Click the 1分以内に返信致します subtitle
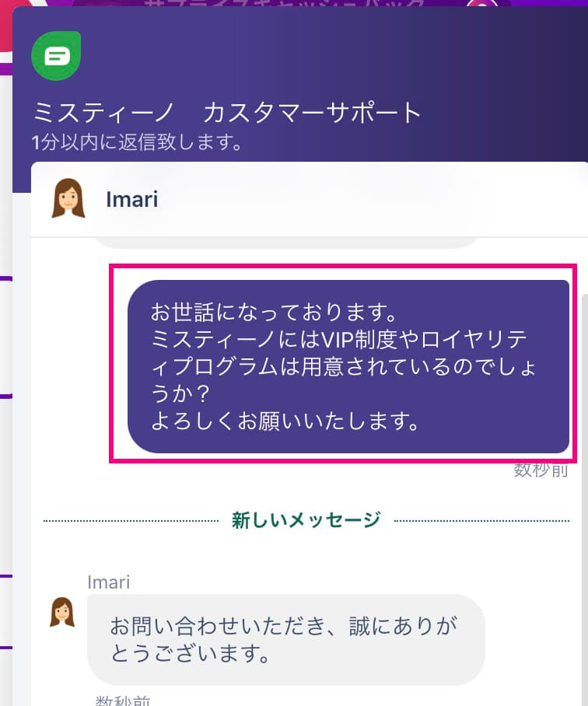The width and height of the screenshot is (588, 706). click(137, 142)
